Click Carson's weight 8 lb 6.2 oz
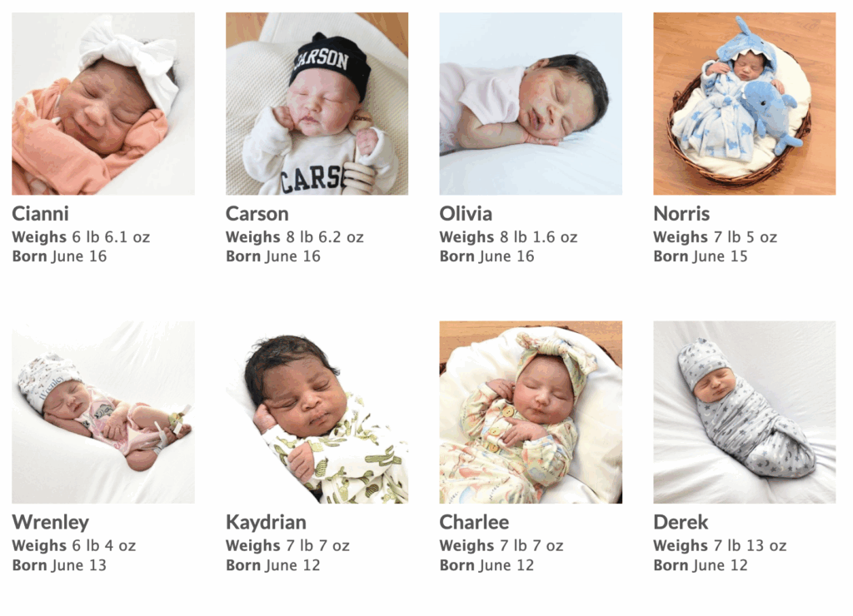Screen dimensions: 853x616 pos(326,237)
